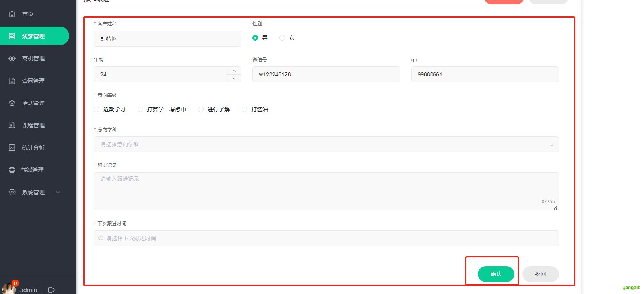644x294 pixels.
Task: Click the admin avatar picture
Action: [8, 289]
